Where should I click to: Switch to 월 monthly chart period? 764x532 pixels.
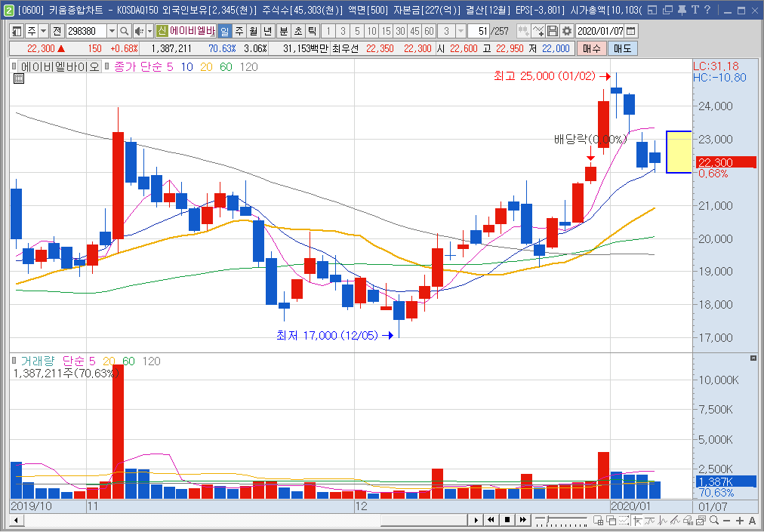pos(254,32)
